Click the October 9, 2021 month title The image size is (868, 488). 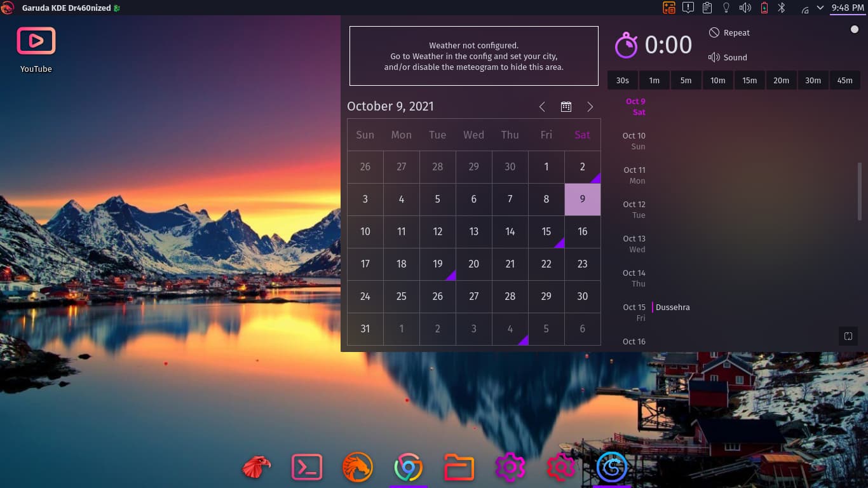pos(390,106)
